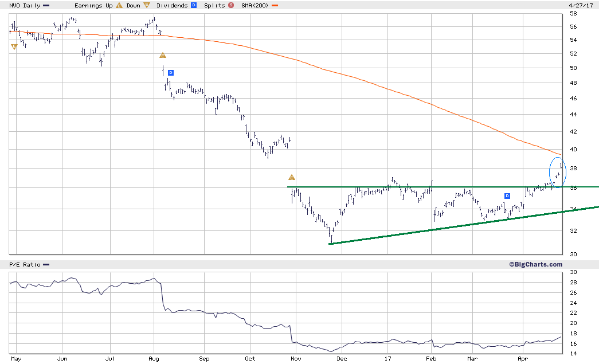This screenshot has height=364, width=599.
Task: Click the Jul label on time axis
Action: coord(110,359)
